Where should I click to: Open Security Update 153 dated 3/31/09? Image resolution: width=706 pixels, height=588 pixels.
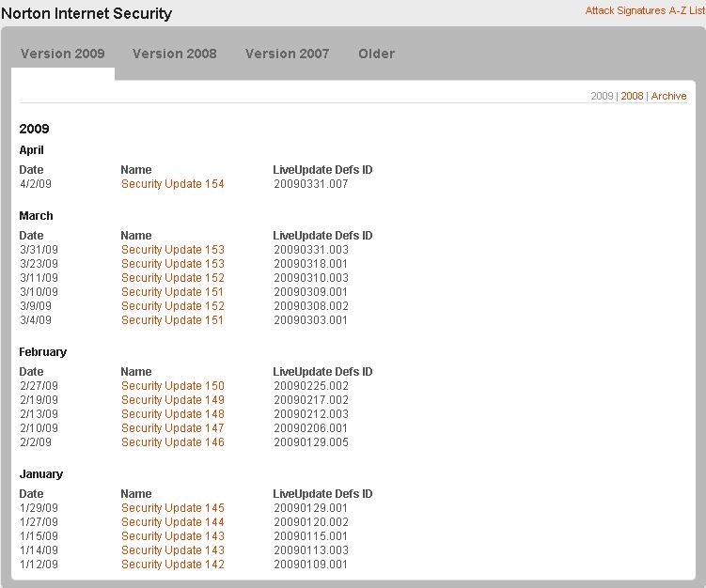tap(173, 250)
